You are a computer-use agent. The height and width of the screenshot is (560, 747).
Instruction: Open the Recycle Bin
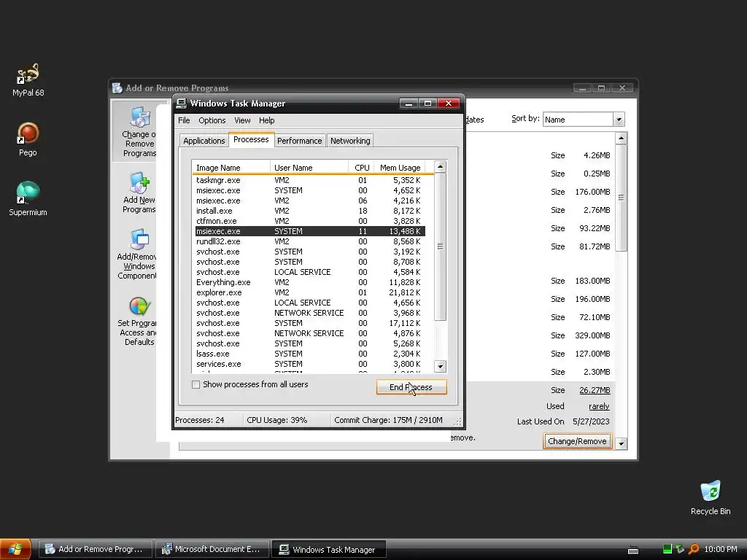tap(711, 497)
